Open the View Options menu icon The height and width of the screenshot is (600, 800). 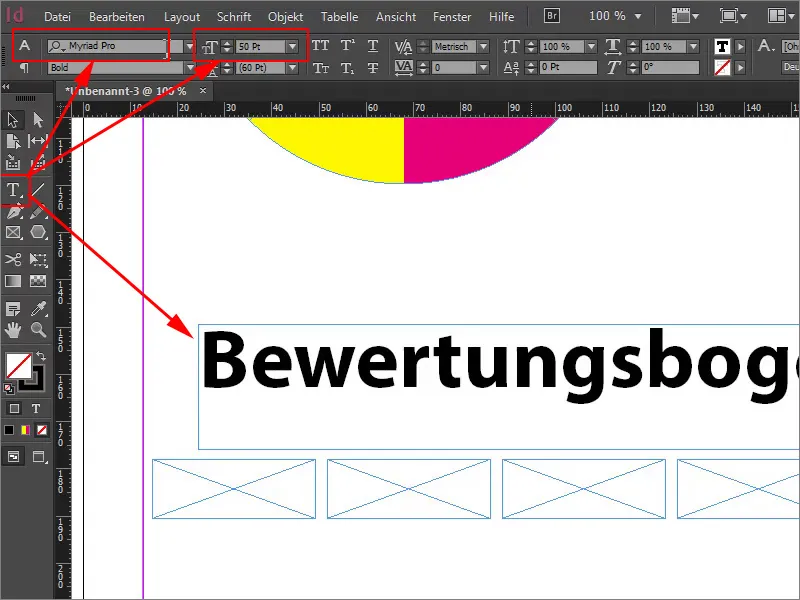point(685,16)
